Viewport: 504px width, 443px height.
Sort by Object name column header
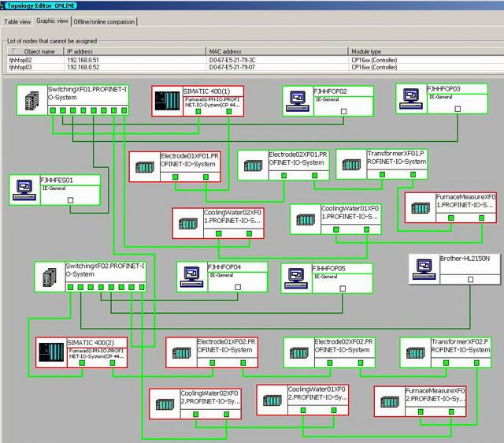pos(36,51)
